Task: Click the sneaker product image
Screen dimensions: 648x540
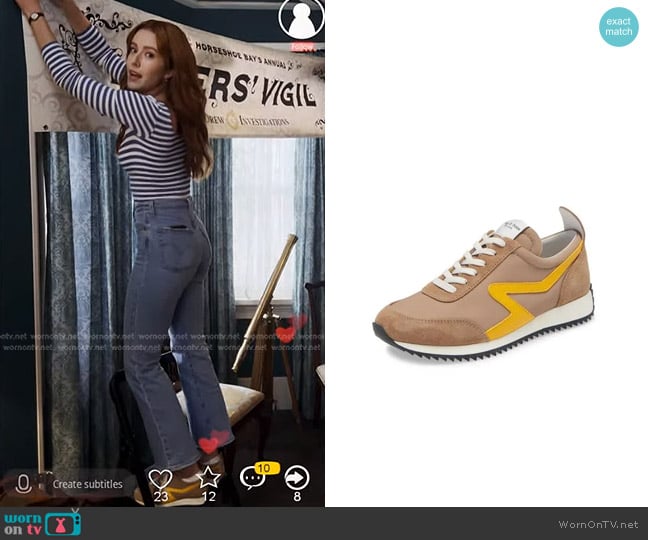Action: pyautogui.click(x=484, y=284)
